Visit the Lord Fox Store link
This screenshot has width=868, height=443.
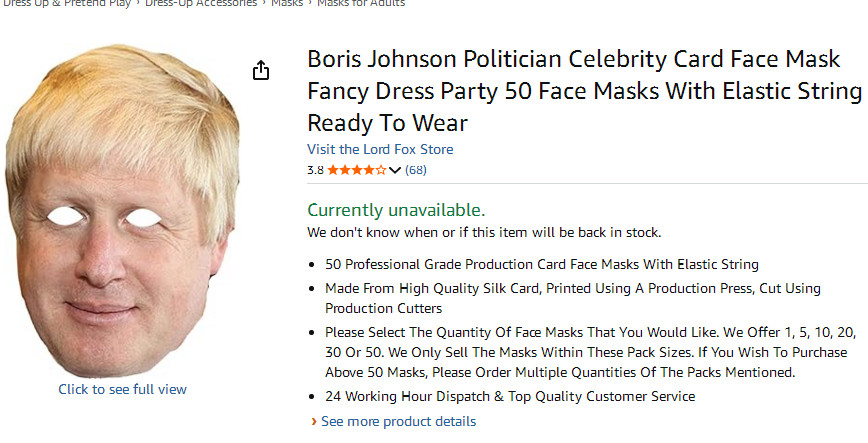pos(380,149)
